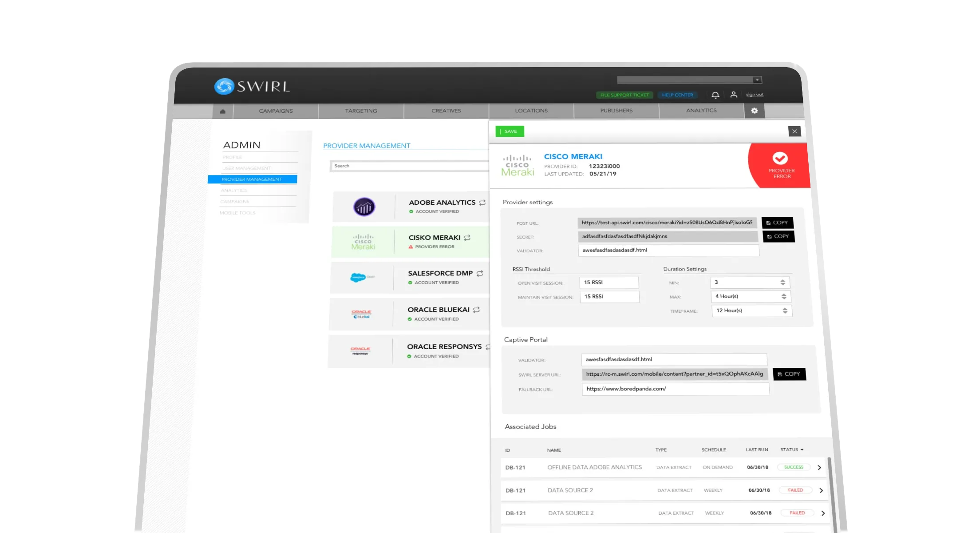This screenshot has height=533, width=980.
Task: Open Max duration 4 Hour(s) selector
Action: tap(751, 297)
